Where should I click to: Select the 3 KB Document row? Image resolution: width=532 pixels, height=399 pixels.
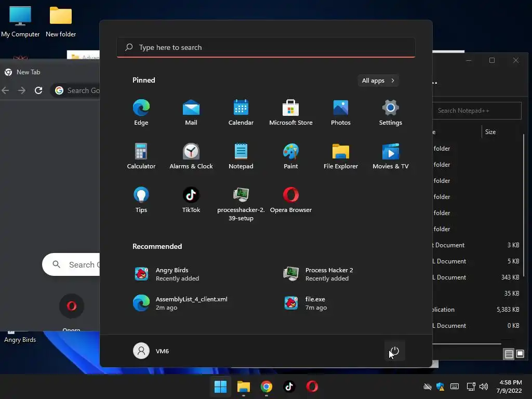pos(477,245)
